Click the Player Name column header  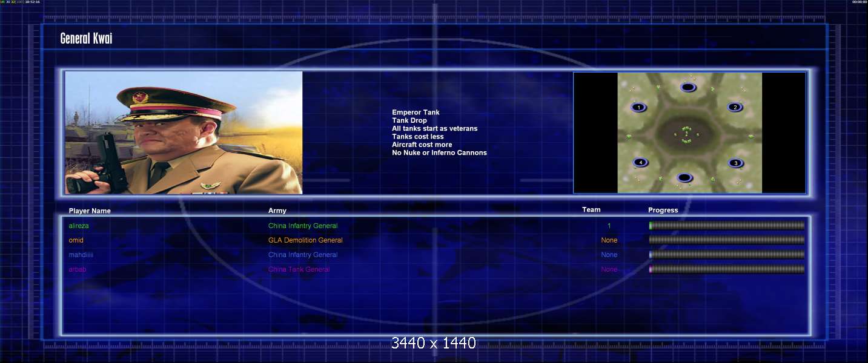[x=90, y=211]
